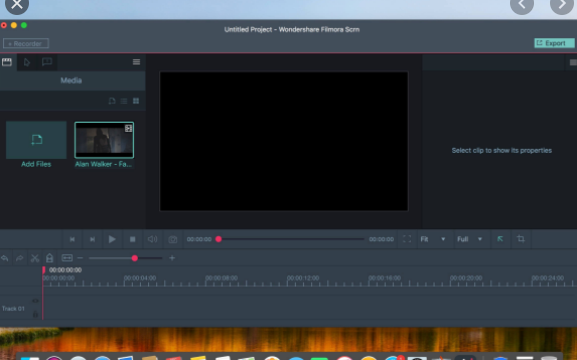Jump to previous frame in preview

pyautogui.click(x=72, y=239)
